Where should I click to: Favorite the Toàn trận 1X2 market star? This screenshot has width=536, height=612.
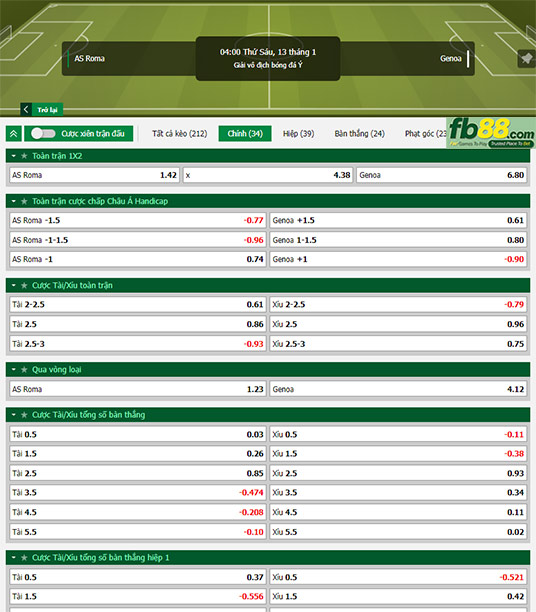24,156
